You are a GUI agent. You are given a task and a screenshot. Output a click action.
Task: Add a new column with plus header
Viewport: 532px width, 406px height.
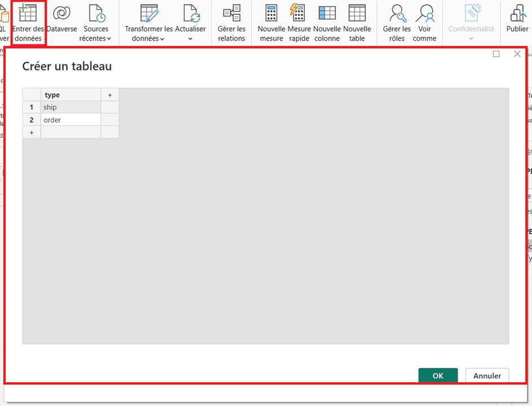[x=110, y=95]
